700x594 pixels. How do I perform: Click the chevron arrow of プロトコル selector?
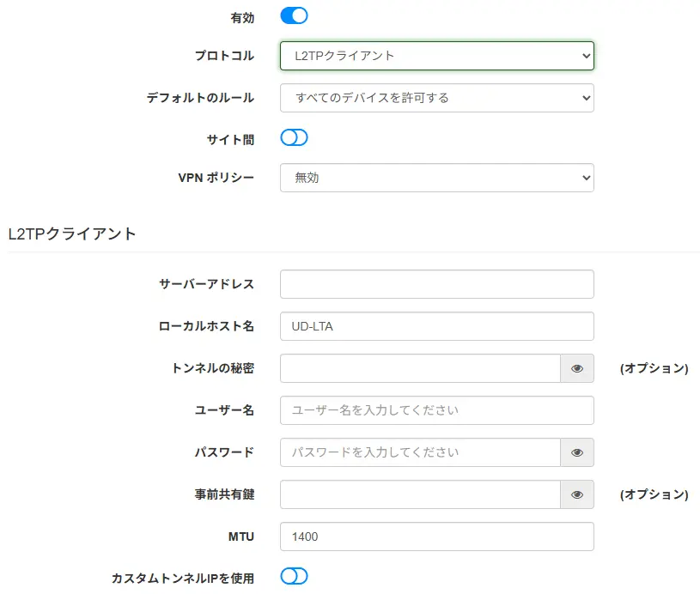point(586,56)
